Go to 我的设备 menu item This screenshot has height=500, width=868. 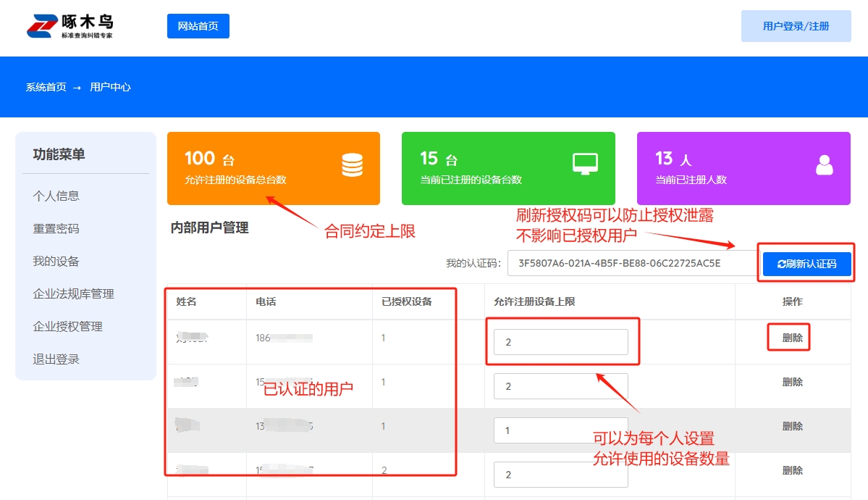56,261
